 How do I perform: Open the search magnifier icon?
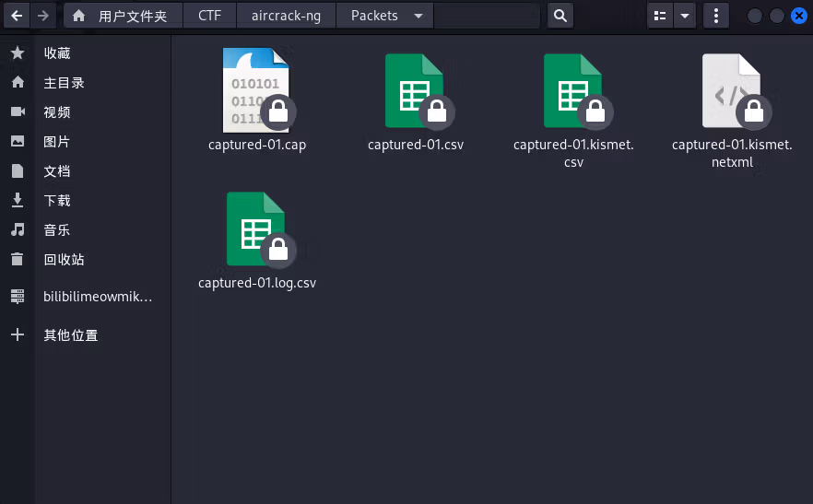tap(560, 16)
